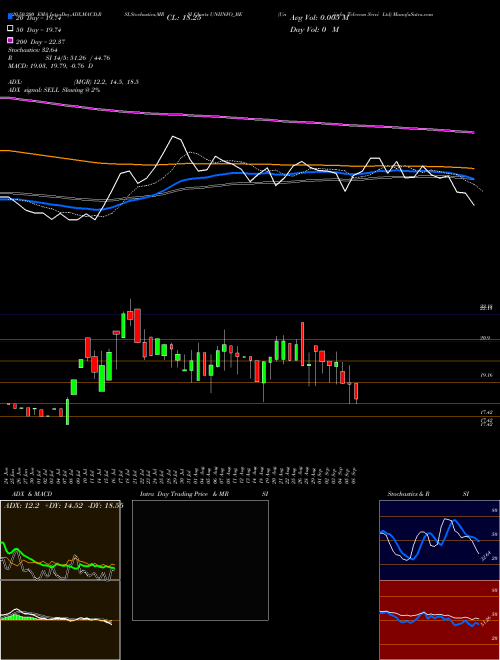Click the dark blue horizontal top price line
This screenshot has height=660, width=500.
[250, 314]
